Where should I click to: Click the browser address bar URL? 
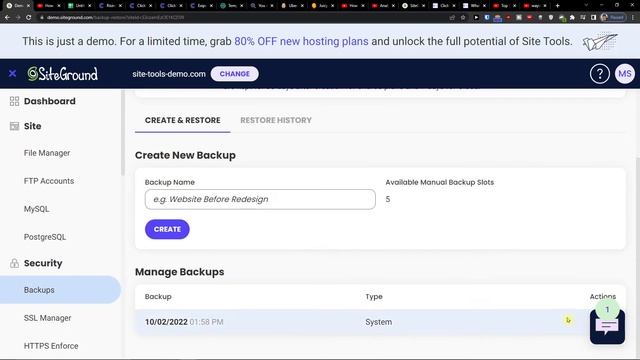(x=115, y=18)
